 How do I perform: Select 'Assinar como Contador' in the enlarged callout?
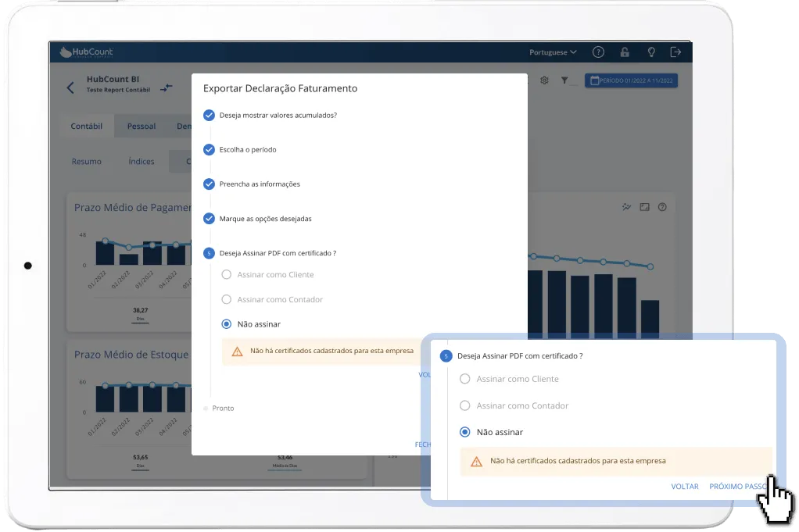pos(514,405)
